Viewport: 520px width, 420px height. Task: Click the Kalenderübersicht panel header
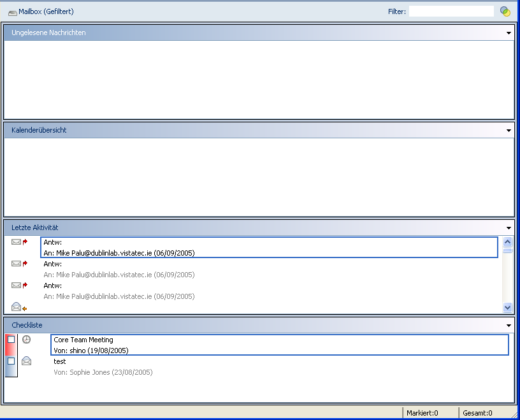[x=259, y=130]
